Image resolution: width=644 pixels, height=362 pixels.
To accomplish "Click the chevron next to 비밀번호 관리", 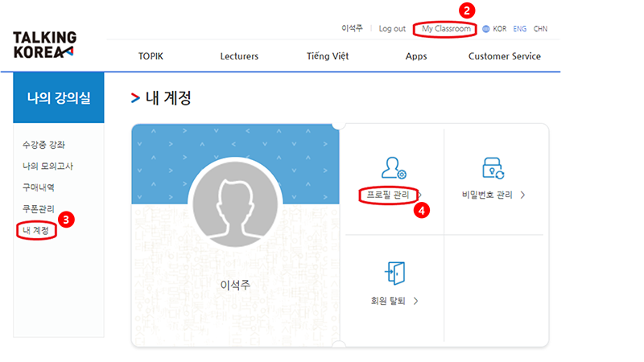I will 522,195.
